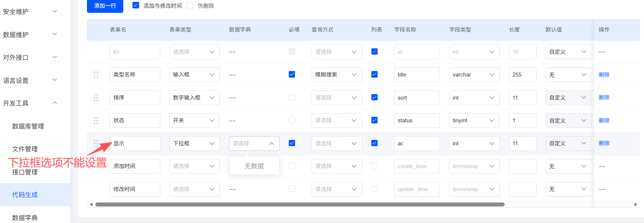Uncheck 必填 checkbox in 类型名称 row
Image resolution: width=644 pixels, height=223 pixels.
pos(292,75)
